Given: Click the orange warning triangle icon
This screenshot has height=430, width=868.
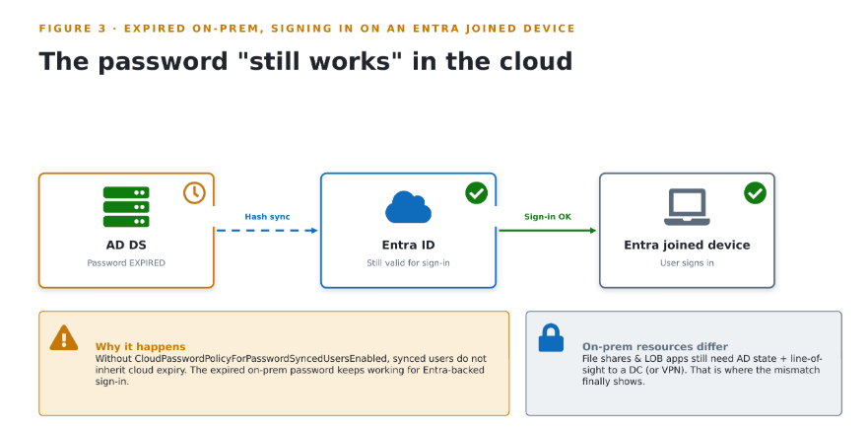Looking at the screenshot, I should coord(64,337).
